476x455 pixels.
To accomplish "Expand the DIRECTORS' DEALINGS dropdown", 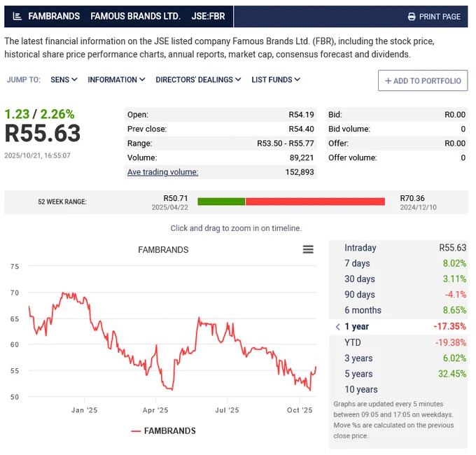I will click(x=198, y=80).
